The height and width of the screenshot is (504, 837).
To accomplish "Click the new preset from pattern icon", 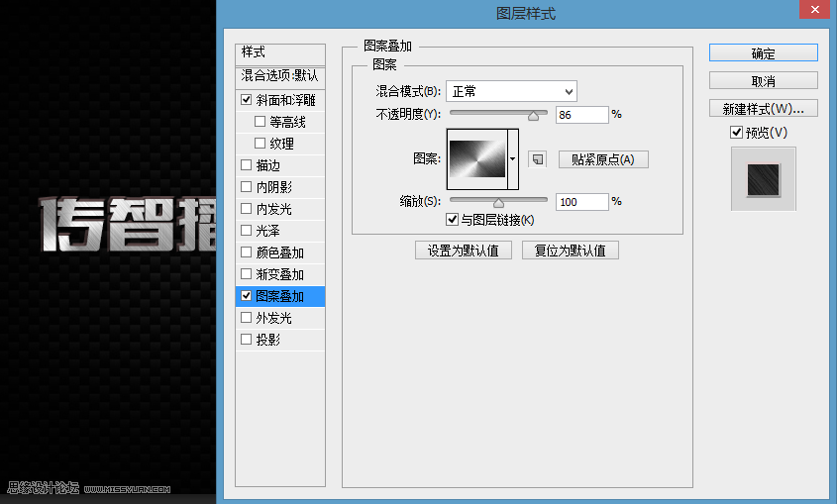I will [x=538, y=159].
